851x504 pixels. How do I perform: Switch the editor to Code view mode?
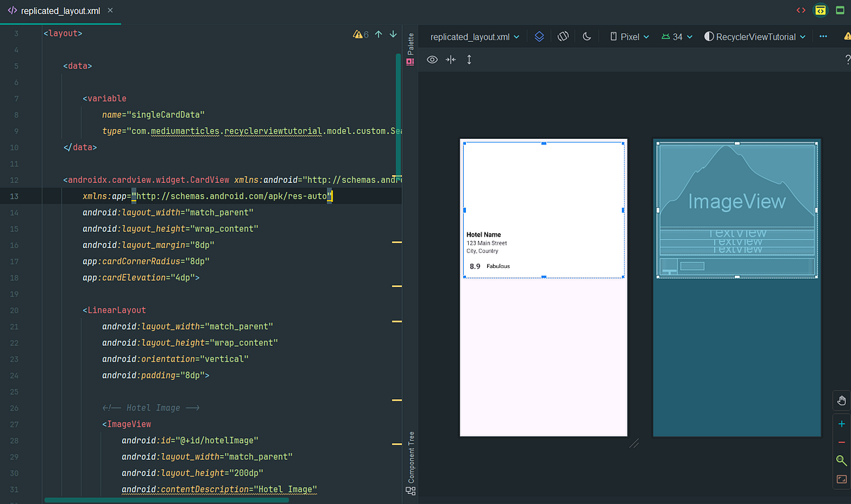click(800, 10)
